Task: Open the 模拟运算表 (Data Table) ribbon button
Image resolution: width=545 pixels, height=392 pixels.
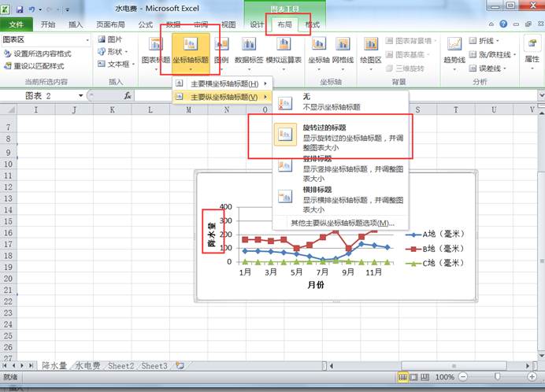Action: pyautogui.click(x=284, y=50)
